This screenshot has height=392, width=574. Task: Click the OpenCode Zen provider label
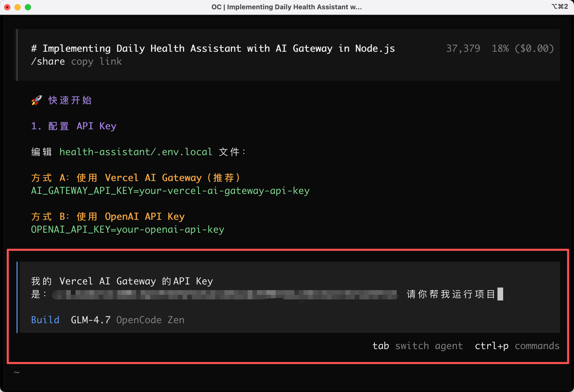(150, 320)
